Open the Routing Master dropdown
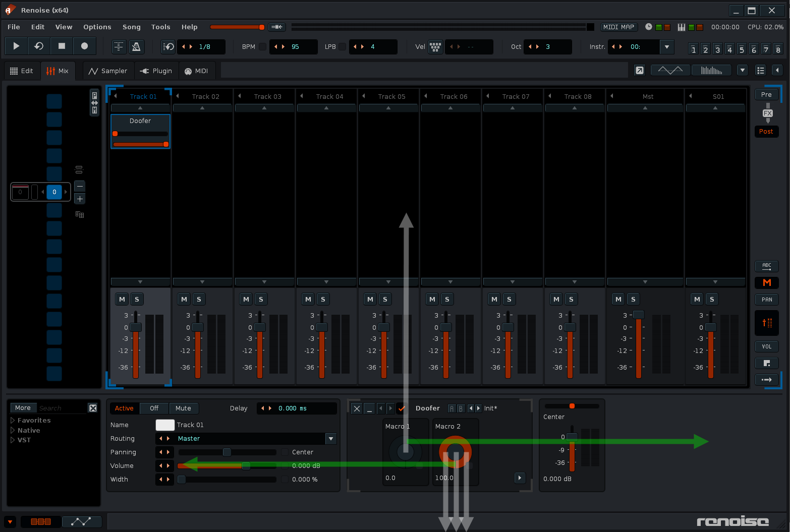Viewport: 790px width, 532px height. click(x=331, y=439)
